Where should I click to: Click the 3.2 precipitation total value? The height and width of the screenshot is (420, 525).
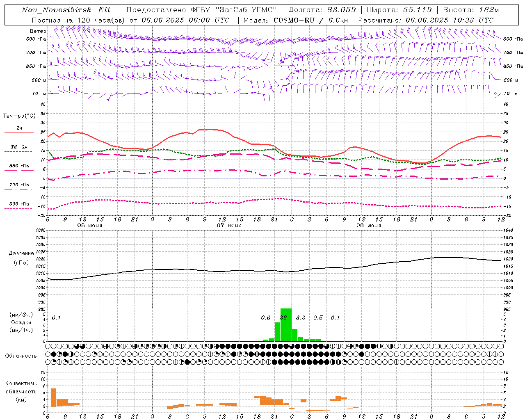301,317
